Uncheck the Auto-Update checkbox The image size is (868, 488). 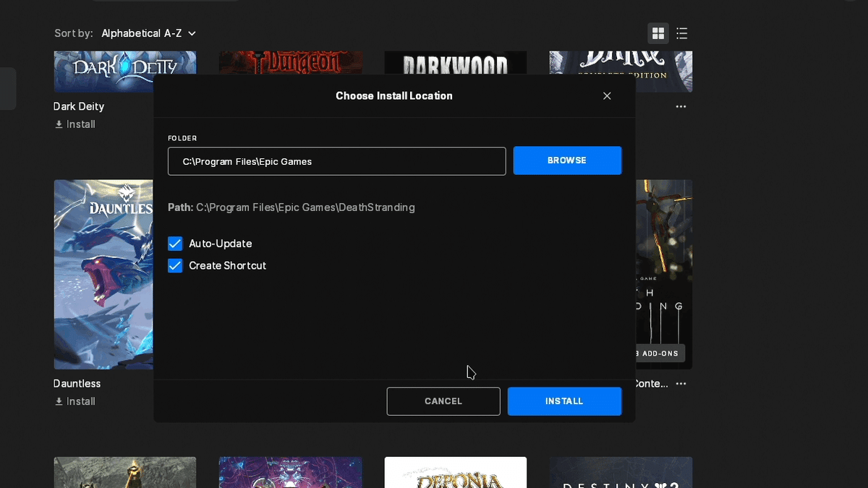175,244
